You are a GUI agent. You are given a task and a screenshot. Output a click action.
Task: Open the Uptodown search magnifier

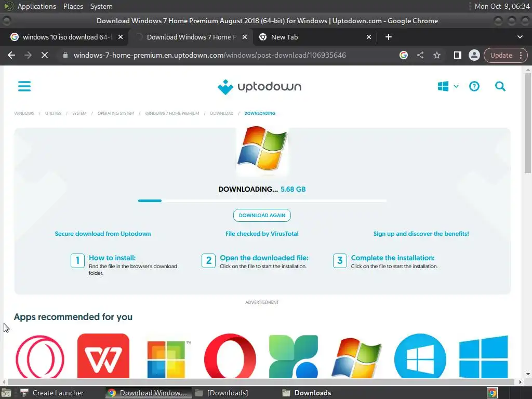500,87
